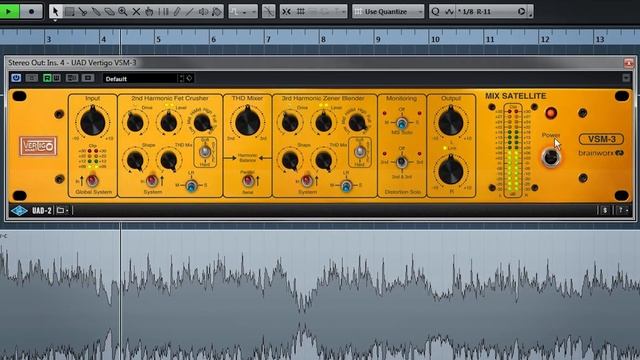Click the apply quantize circular arrow

pyautogui.click(x=522, y=12)
